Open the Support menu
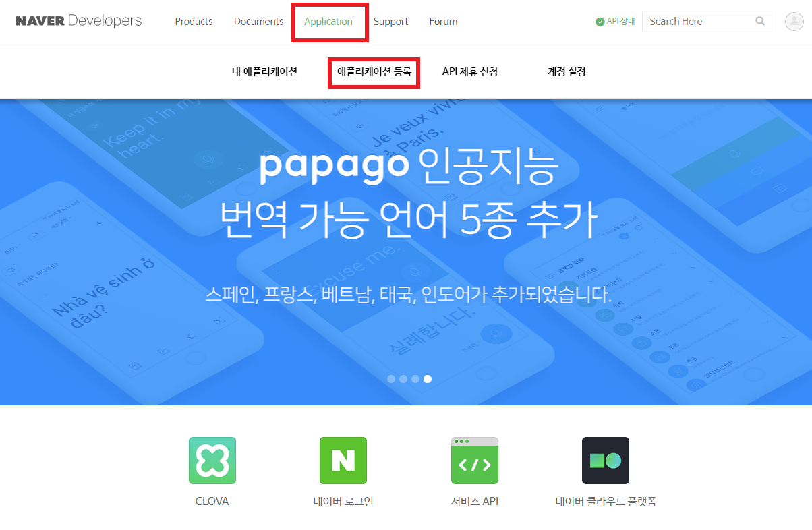 [391, 22]
